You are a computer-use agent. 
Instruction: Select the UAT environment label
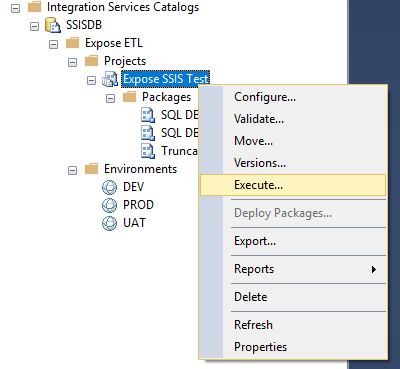point(134,223)
